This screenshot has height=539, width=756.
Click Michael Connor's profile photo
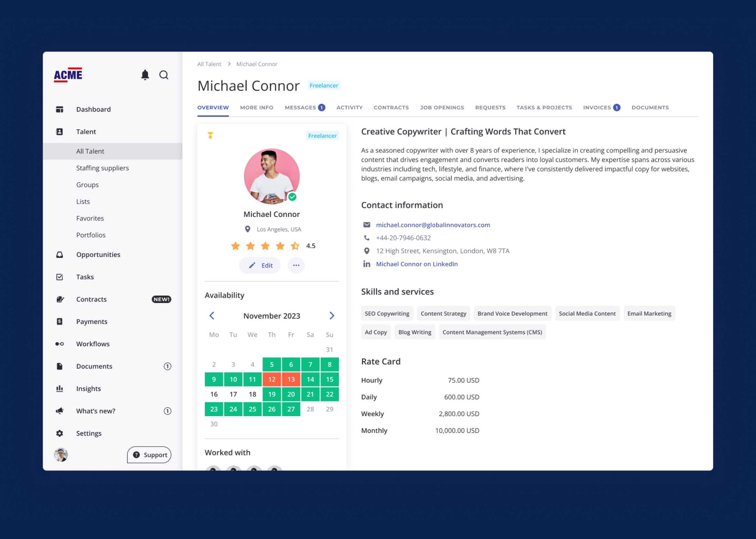(271, 176)
